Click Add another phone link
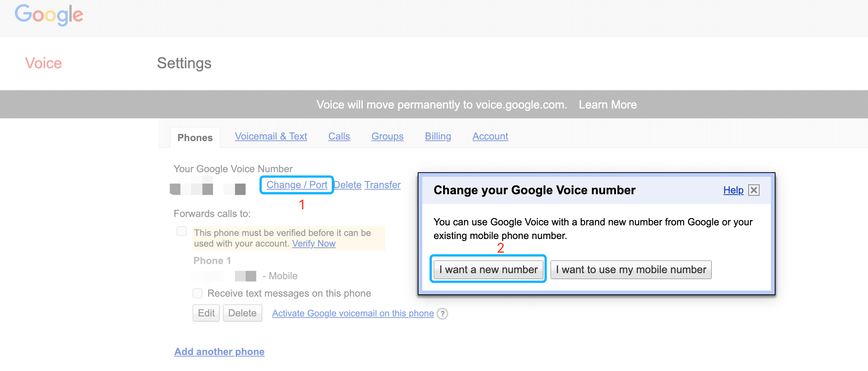The image size is (868, 371). (x=219, y=352)
